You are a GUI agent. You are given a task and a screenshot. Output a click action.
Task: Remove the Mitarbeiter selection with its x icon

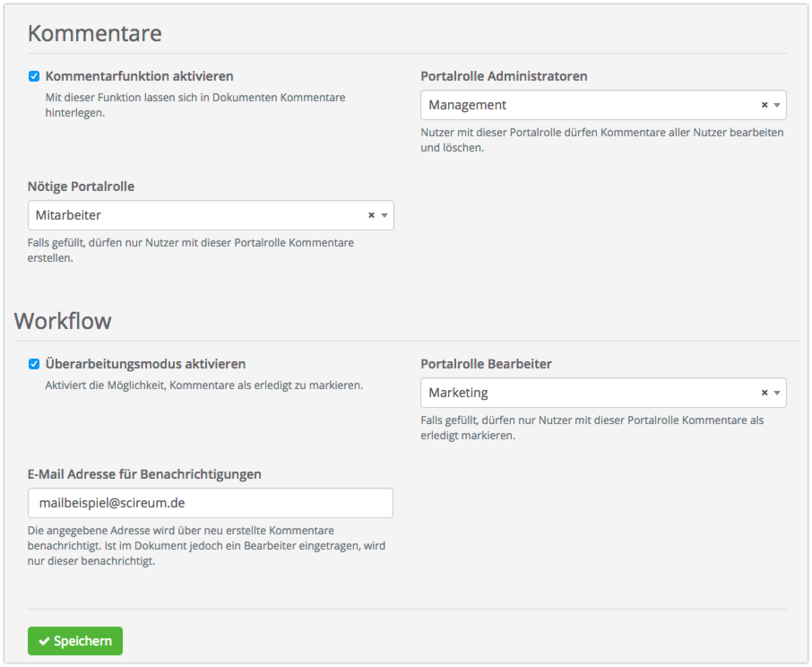pyautogui.click(x=371, y=215)
